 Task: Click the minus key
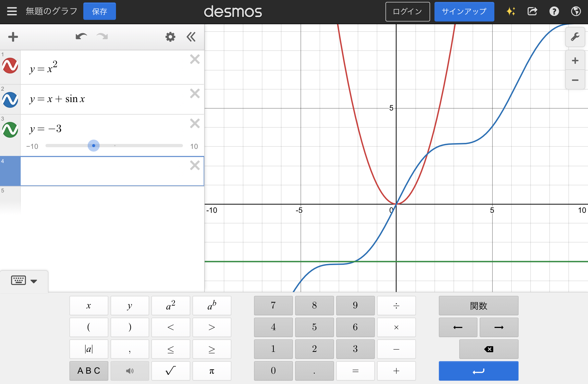[x=396, y=349]
